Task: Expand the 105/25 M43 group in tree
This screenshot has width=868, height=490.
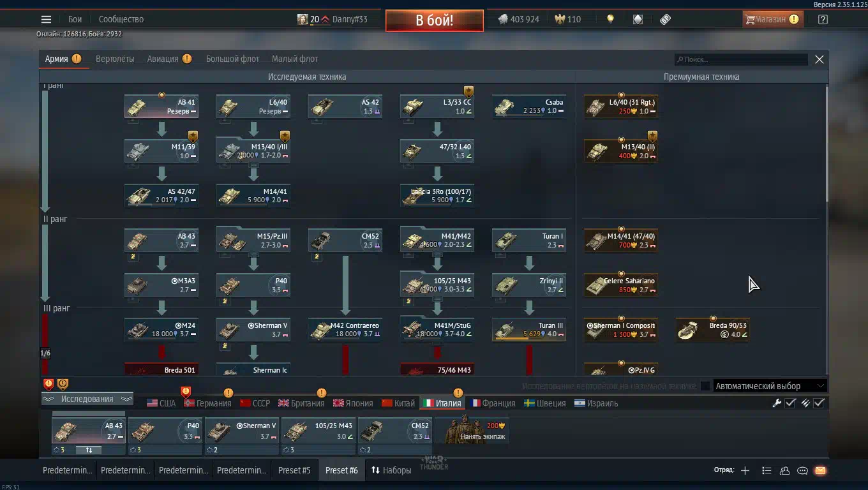Action: tap(437, 285)
